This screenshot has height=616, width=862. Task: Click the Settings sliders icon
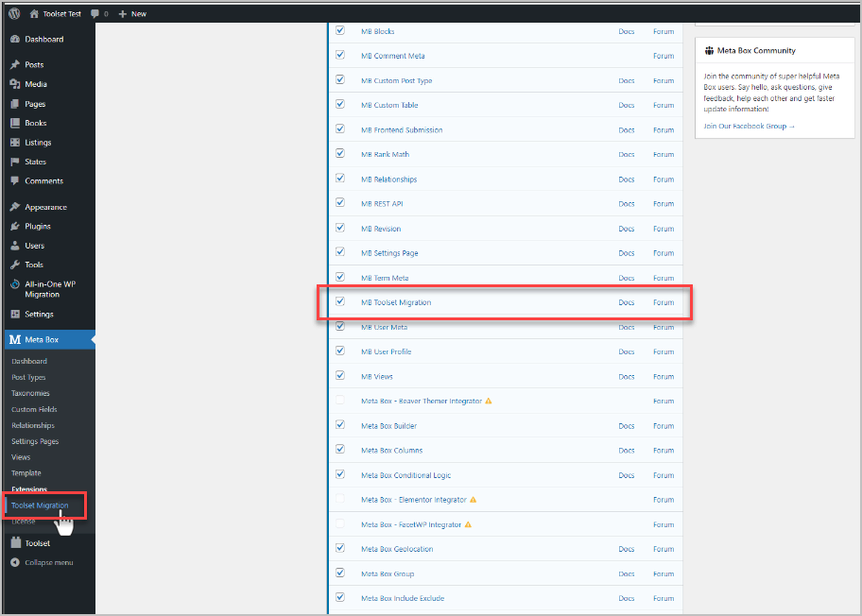pyautogui.click(x=15, y=315)
